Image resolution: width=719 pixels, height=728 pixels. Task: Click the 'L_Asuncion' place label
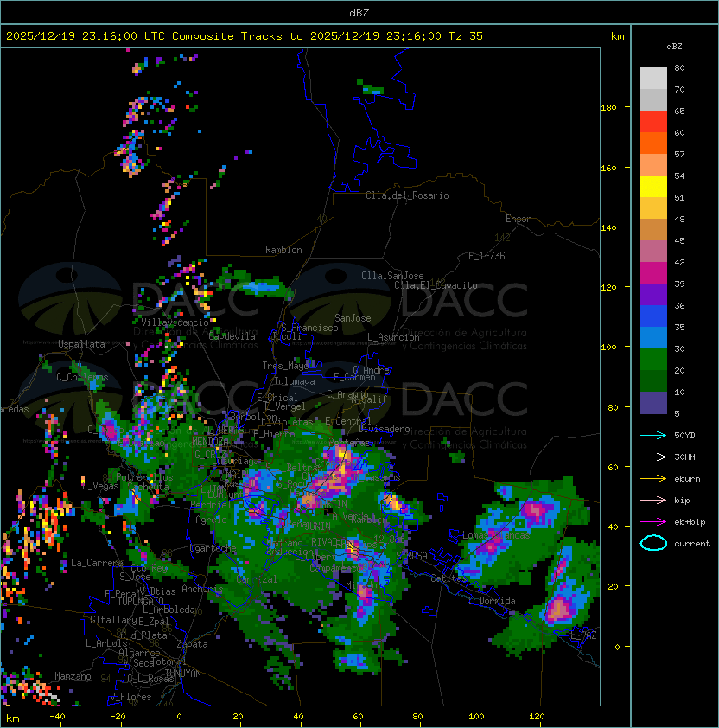pos(393,337)
